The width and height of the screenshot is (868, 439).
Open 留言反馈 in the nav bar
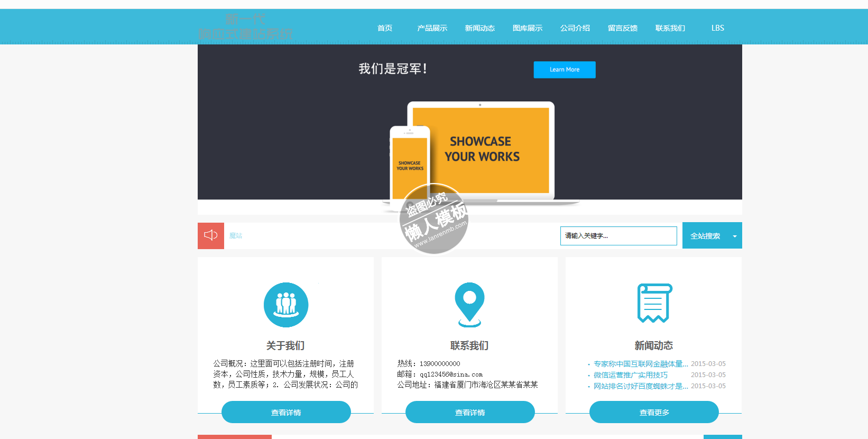click(x=623, y=28)
